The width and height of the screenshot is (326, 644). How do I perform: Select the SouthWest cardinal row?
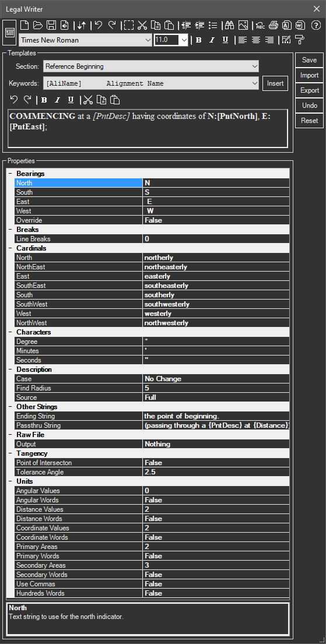[x=152, y=304]
